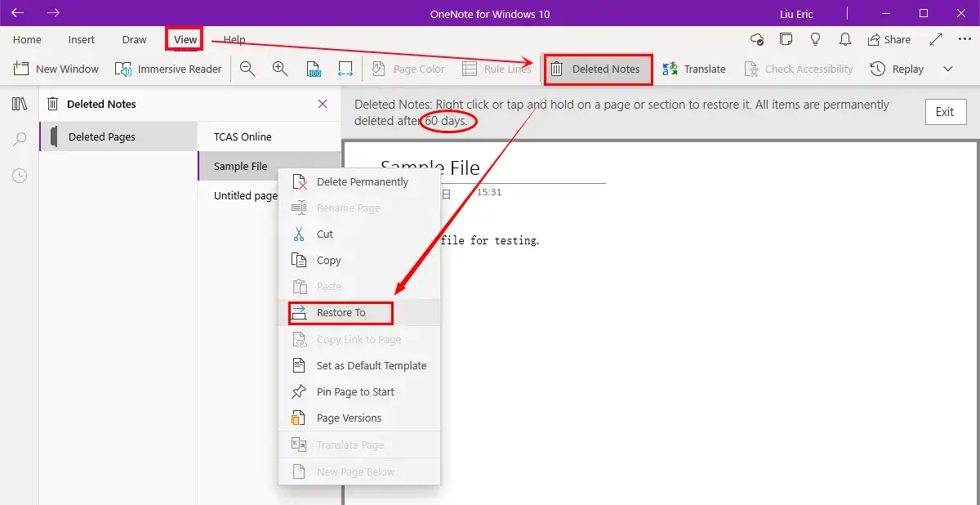Open the search icon in sidebar
The height and width of the screenshot is (505, 980).
pos(20,140)
